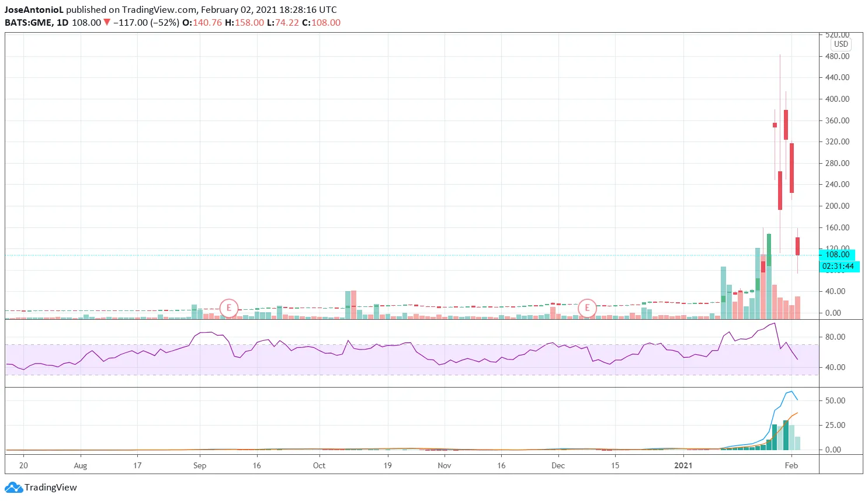
Task: Click the red down-arrow beside header price
Action: click(107, 22)
